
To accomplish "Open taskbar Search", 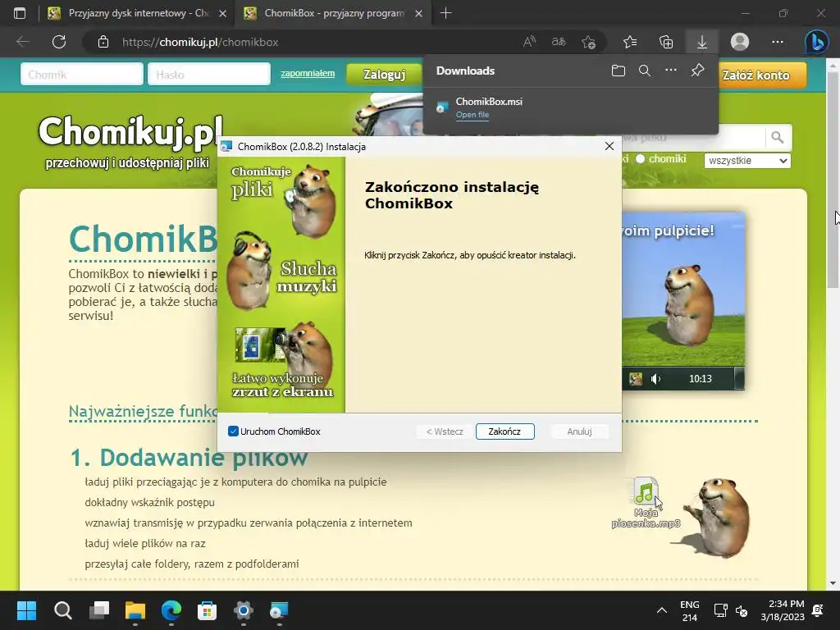I will pyautogui.click(x=62, y=610).
